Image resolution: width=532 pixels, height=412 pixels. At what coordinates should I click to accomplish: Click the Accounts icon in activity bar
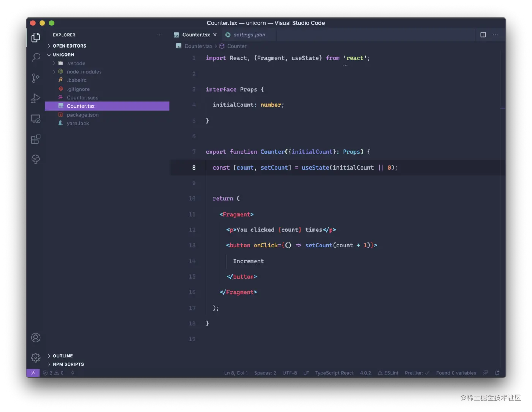pyautogui.click(x=35, y=338)
